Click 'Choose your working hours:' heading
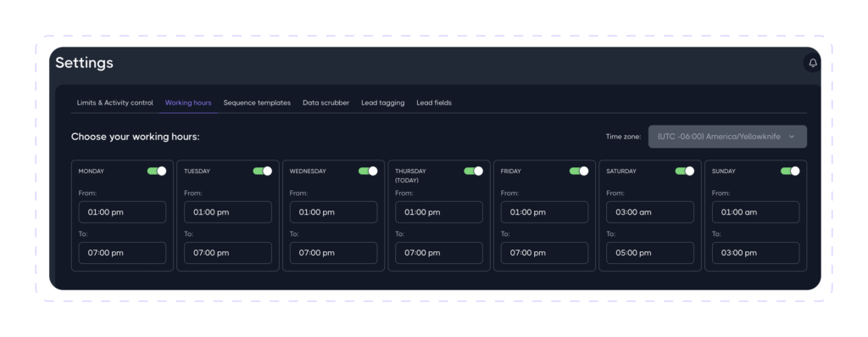This screenshot has width=868, height=337. (x=136, y=137)
